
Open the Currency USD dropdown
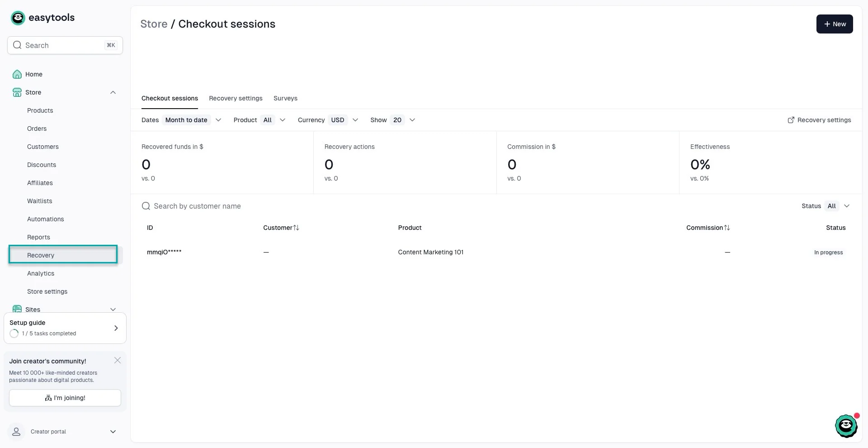click(x=328, y=120)
